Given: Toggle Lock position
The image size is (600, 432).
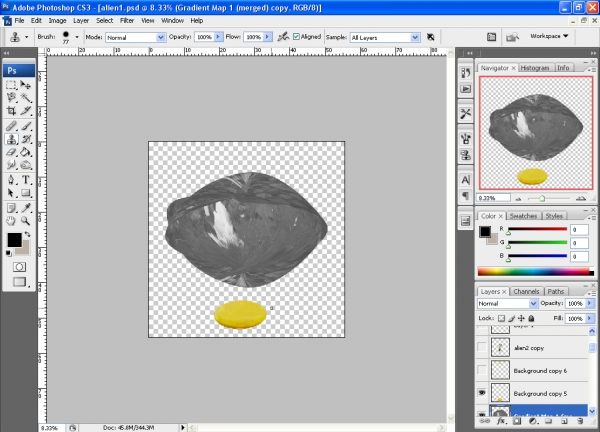Looking at the screenshot, I should (521, 318).
